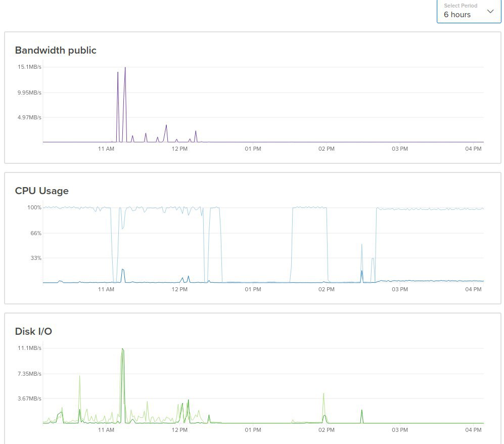Click the 12 PM tick in Bandwidth chart
Viewport: 504px width, 444px height.
pos(179,149)
